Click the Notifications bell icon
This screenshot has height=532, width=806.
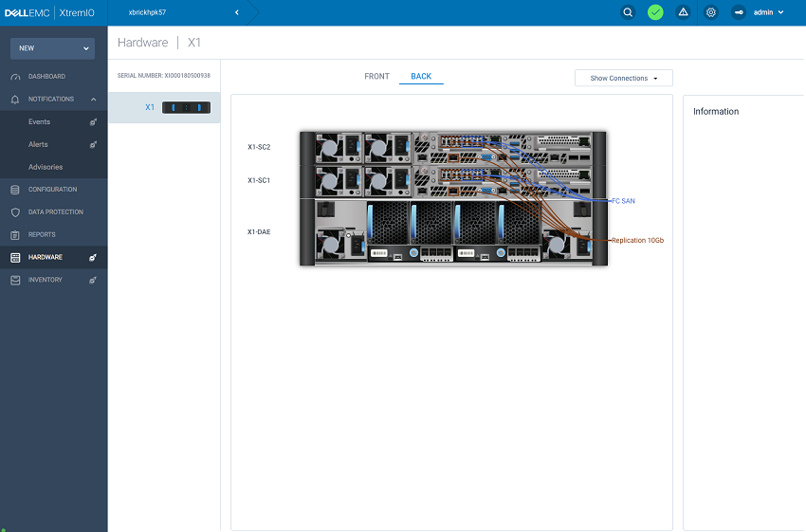pyautogui.click(x=15, y=100)
